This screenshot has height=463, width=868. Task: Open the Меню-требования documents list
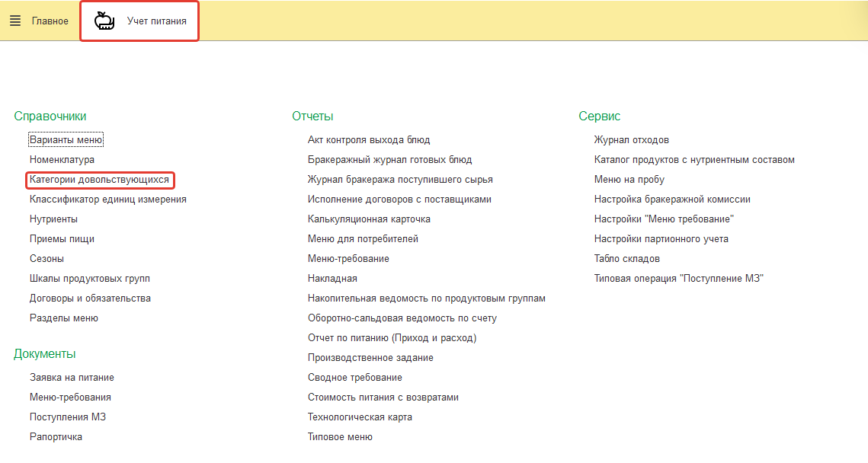coord(70,398)
